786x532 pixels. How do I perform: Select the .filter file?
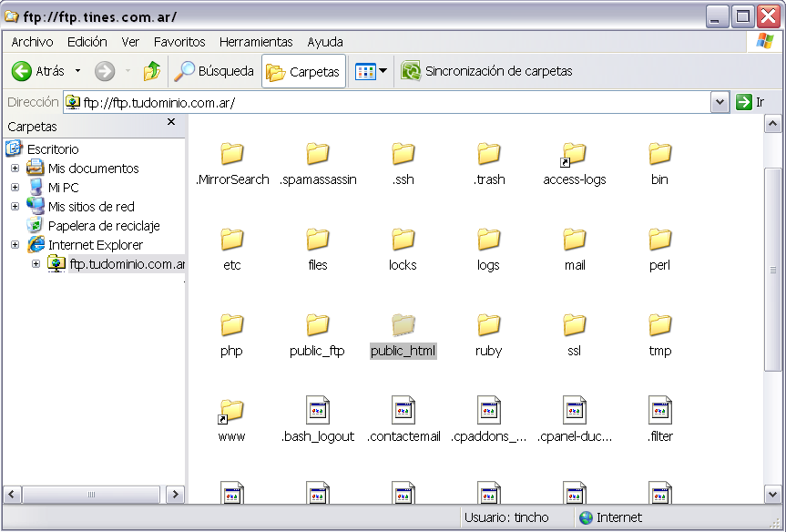click(659, 420)
